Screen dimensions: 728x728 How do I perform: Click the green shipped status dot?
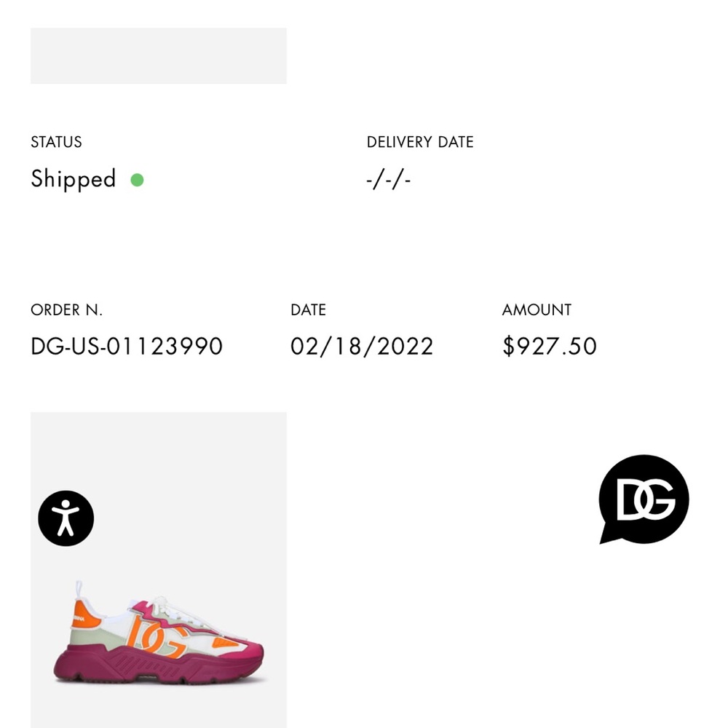(137, 180)
